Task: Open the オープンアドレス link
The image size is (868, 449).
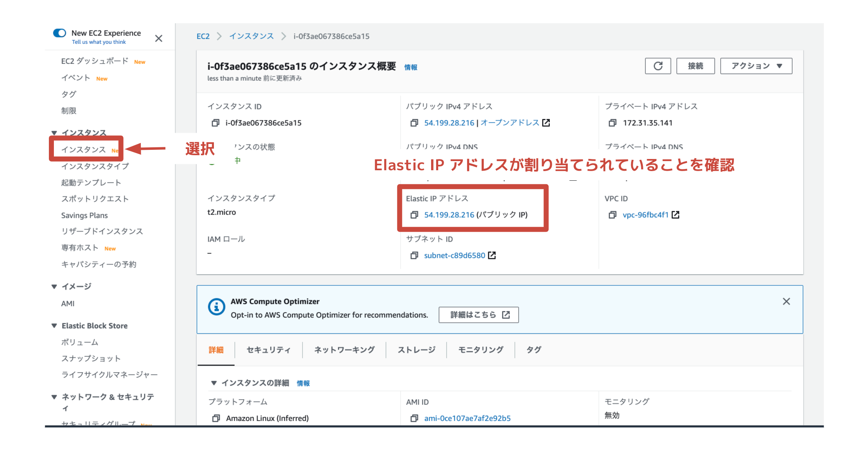Action: pyautogui.click(x=510, y=123)
